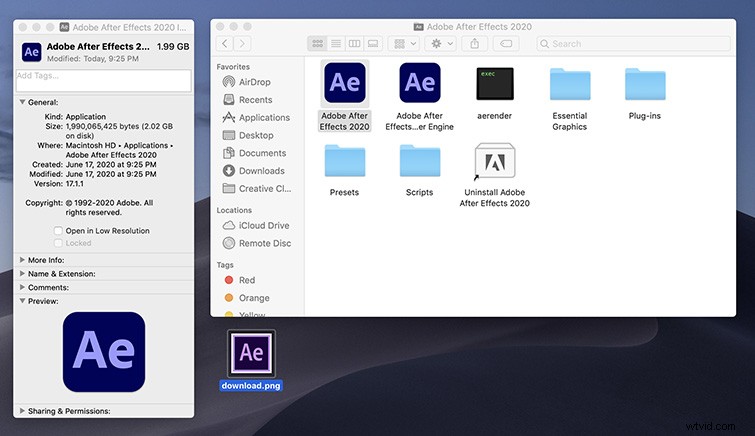Open Downloads in the Finder sidebar
755x436 pixels.
(254, 171)
